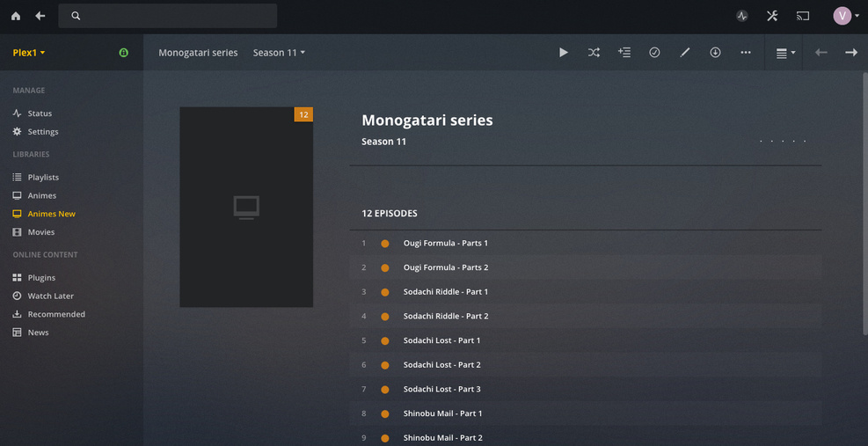The width and height of the screenshot is (868, 446).
Task: Open episode Sodachi Riddle - Part 1
Action: [446, 292]
